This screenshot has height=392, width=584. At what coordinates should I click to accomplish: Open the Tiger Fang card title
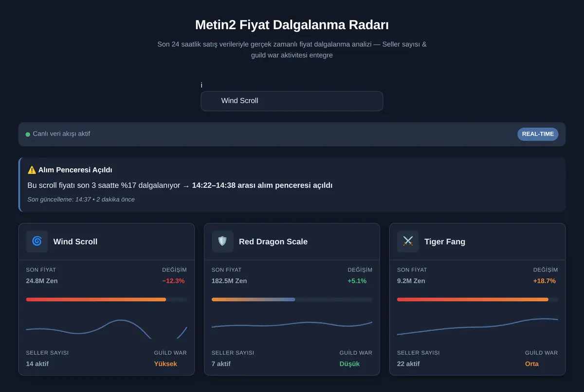click(445, 242)
